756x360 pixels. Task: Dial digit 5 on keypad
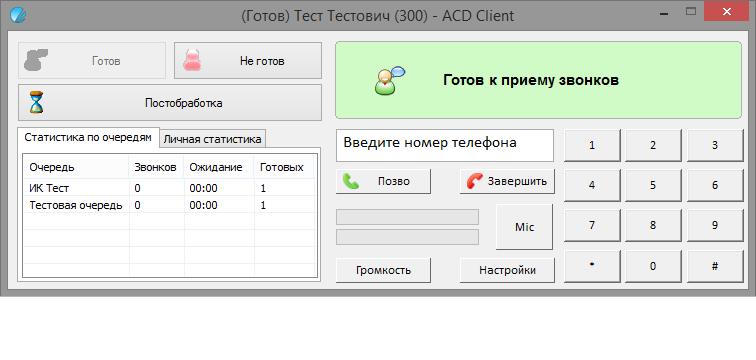(x=653, y=186)
